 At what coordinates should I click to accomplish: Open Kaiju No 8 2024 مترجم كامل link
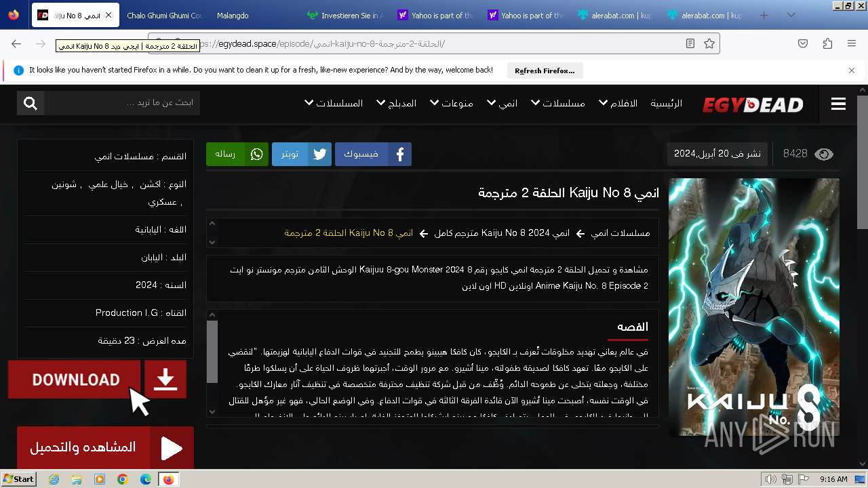(x=502, y=232)
